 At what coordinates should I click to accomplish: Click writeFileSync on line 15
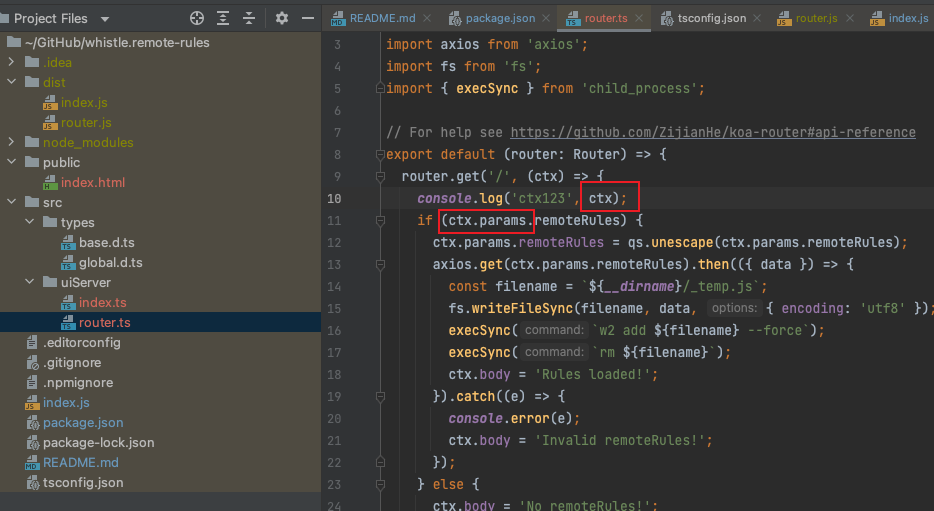pos(523,309)
